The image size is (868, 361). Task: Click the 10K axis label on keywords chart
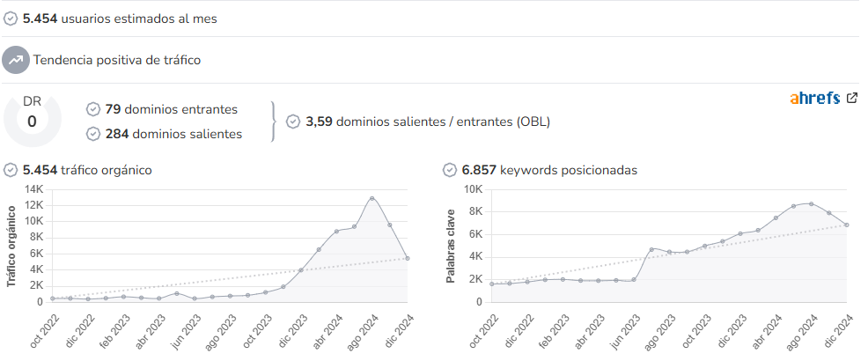click(x=474, y=189)
